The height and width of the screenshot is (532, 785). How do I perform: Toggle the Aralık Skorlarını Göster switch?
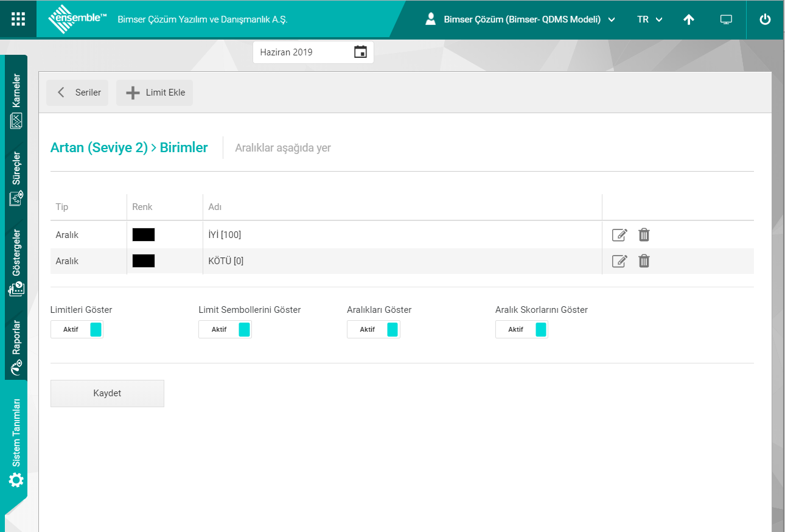522,329
